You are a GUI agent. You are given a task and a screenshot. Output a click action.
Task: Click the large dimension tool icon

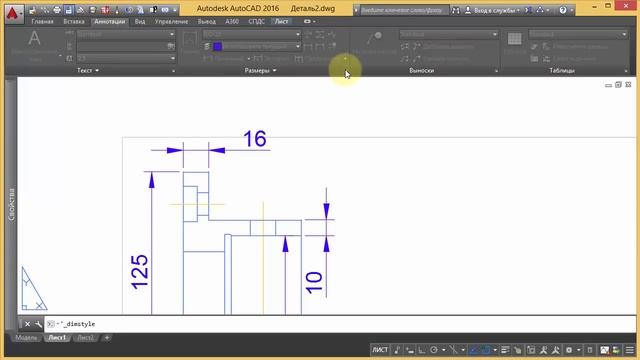(x=190, y=40)
